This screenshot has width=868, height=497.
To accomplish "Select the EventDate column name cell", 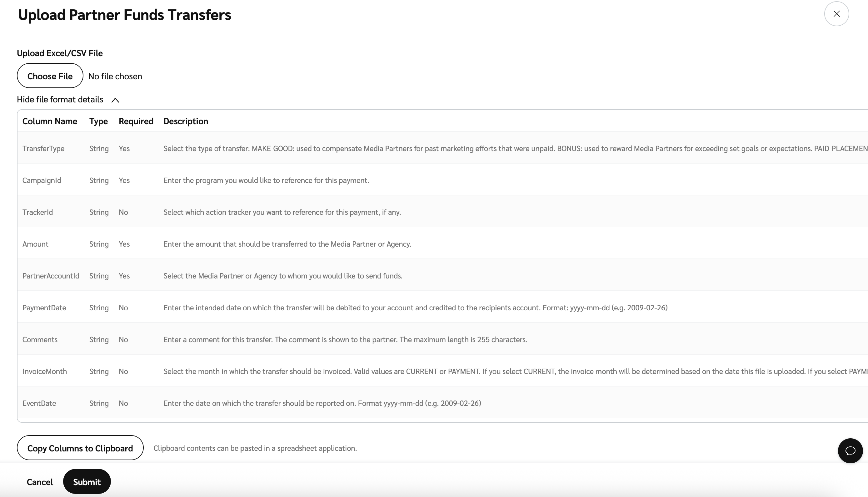I will [39, 403].
